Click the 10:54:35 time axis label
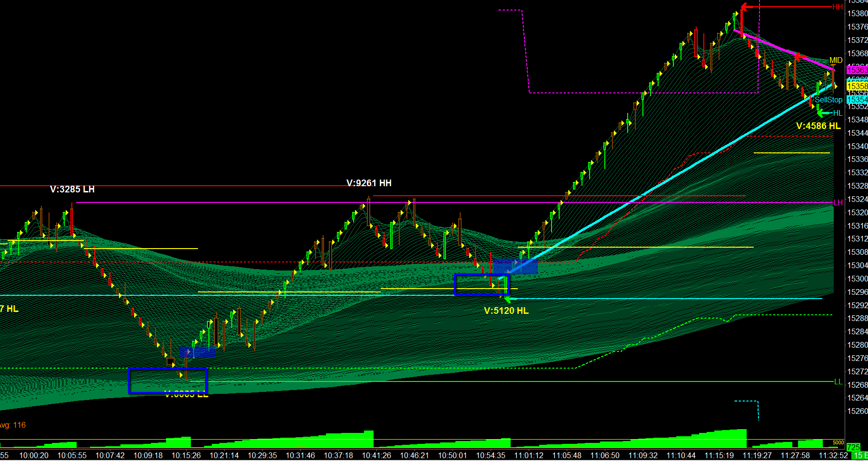Image resolution: width=868 pixels, height=461 pixels. point(491,455)
